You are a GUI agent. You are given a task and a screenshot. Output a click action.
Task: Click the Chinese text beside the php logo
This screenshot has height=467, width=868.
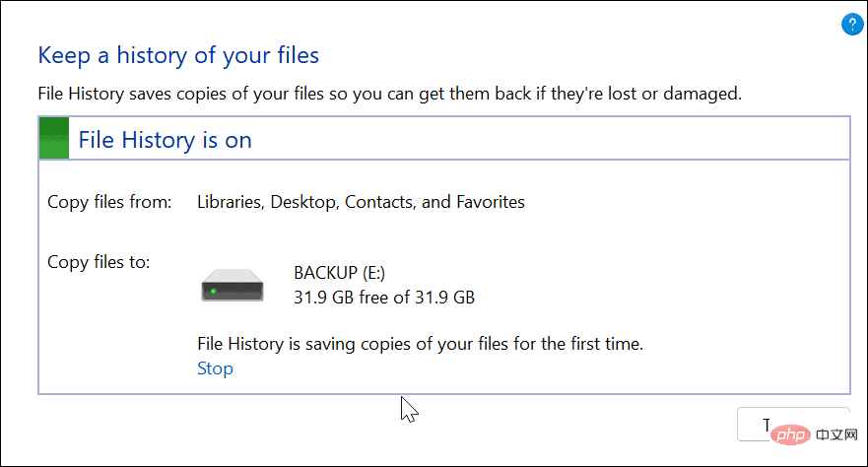(x=836, y=434)
